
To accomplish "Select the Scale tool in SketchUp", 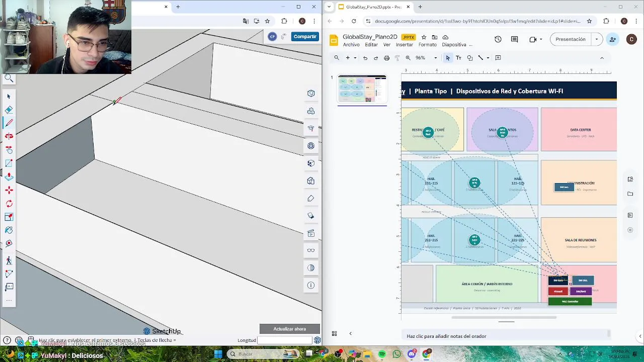I will coord(9,217).
